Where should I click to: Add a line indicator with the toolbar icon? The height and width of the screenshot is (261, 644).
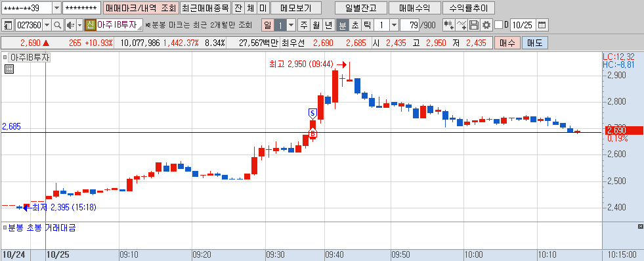tap(462, 25)
